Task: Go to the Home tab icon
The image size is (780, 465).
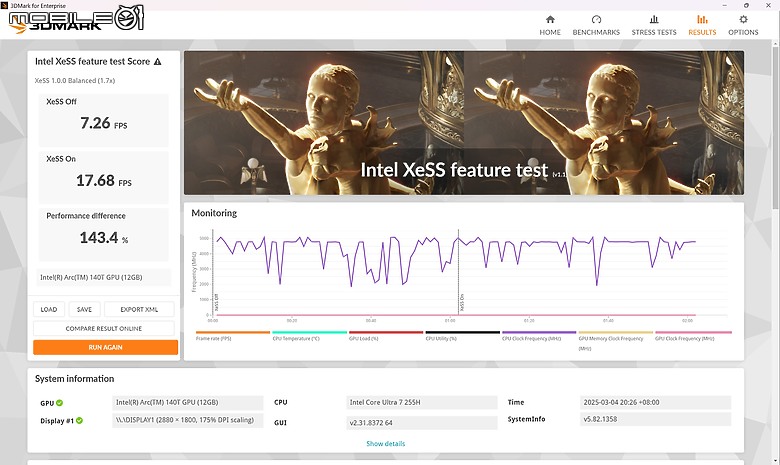Action: click(x=550, y=19)
